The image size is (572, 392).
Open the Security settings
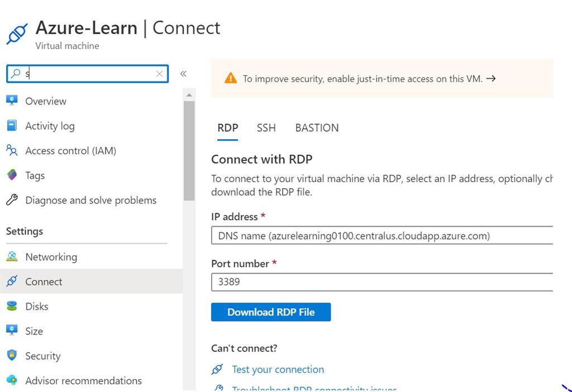[43, 356]
